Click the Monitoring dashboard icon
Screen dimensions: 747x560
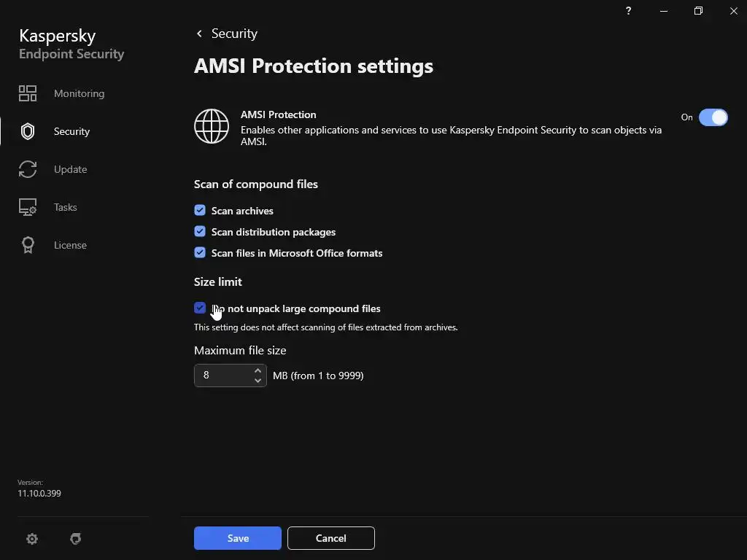(28, 93)
